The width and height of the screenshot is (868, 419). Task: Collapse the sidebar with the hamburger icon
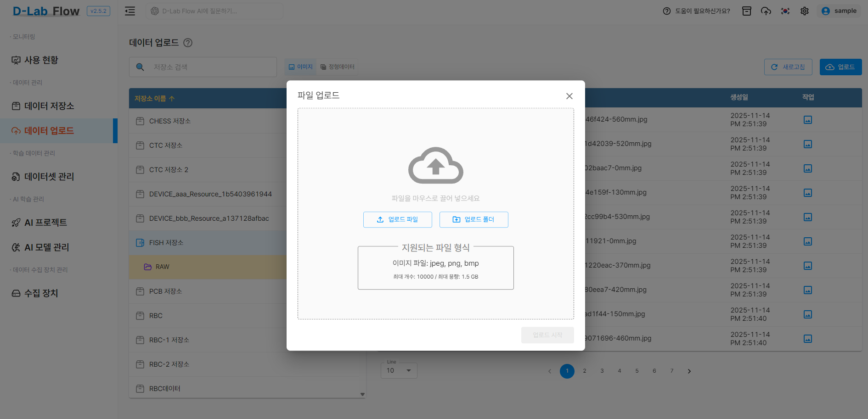tap(130, 11)
